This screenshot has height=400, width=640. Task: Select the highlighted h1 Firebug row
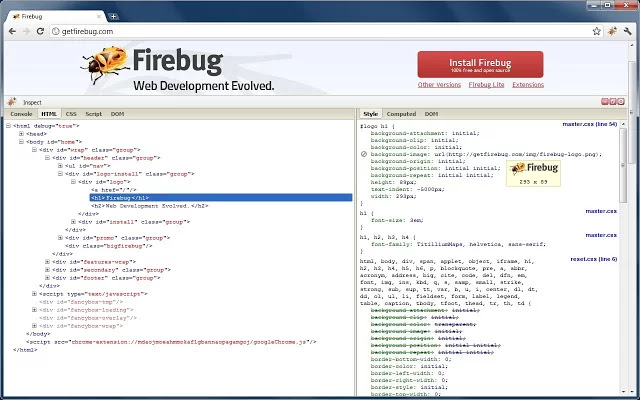coord(221,198)
